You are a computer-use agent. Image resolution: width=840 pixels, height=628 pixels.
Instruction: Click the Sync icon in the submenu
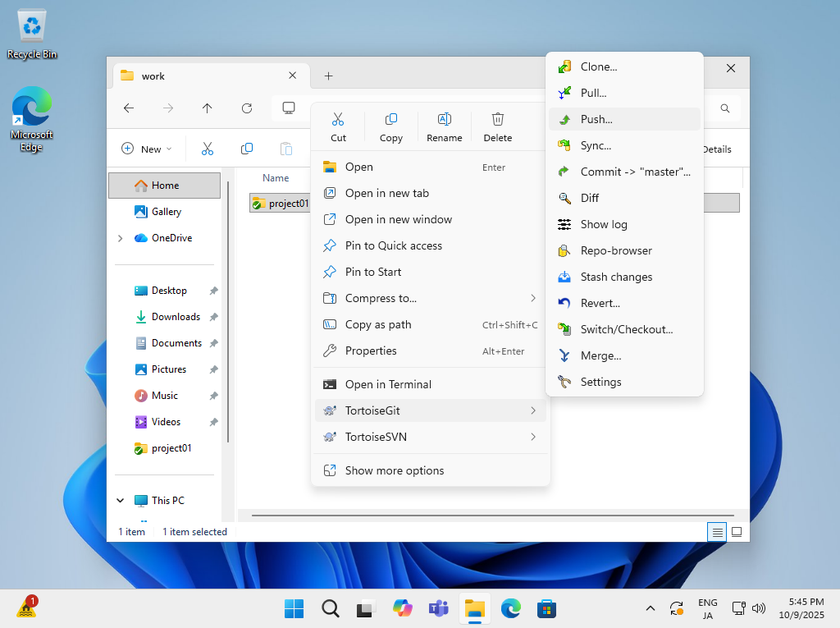tap(564, 145)
